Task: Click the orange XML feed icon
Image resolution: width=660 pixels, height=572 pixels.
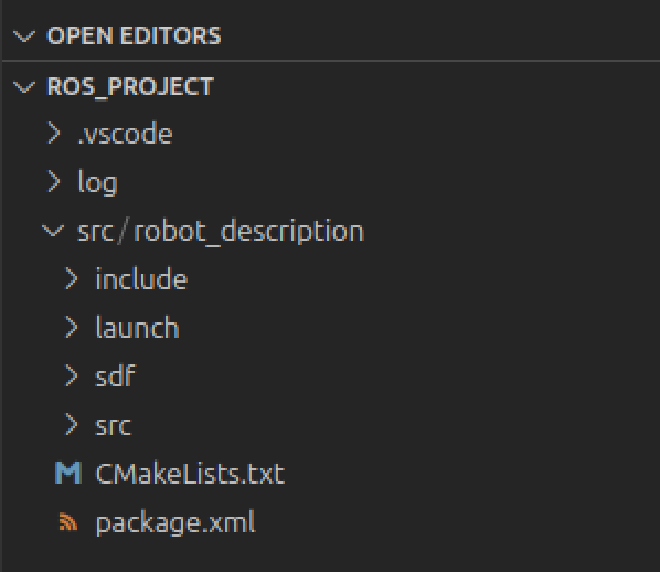Action: click(68, 522)
